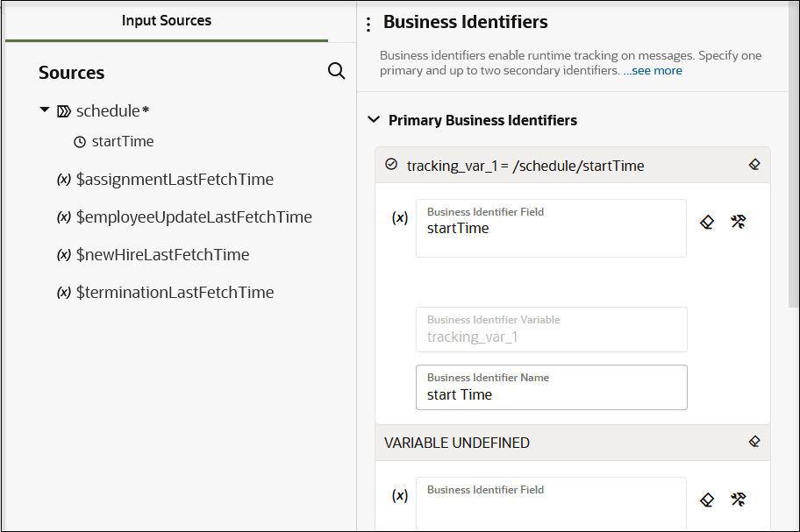800x532 pixels.
Task: Click eraser icon in VARIABLE UNDEFINED header
Action: point(754,442)
